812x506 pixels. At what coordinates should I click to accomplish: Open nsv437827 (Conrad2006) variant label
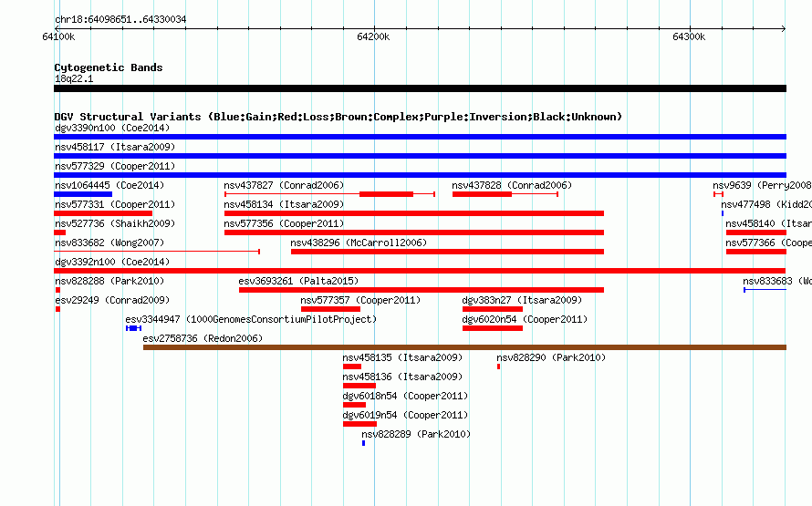pos(284,185)
